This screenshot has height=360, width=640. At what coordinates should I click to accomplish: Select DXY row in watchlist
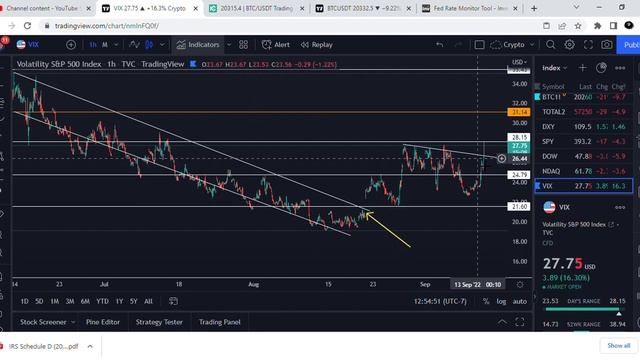584,127
